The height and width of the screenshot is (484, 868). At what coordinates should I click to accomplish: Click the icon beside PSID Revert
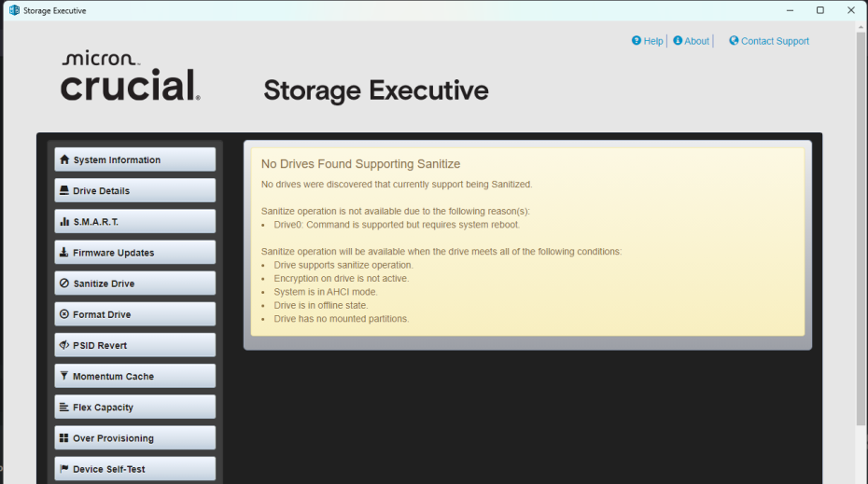coord(64,345)
